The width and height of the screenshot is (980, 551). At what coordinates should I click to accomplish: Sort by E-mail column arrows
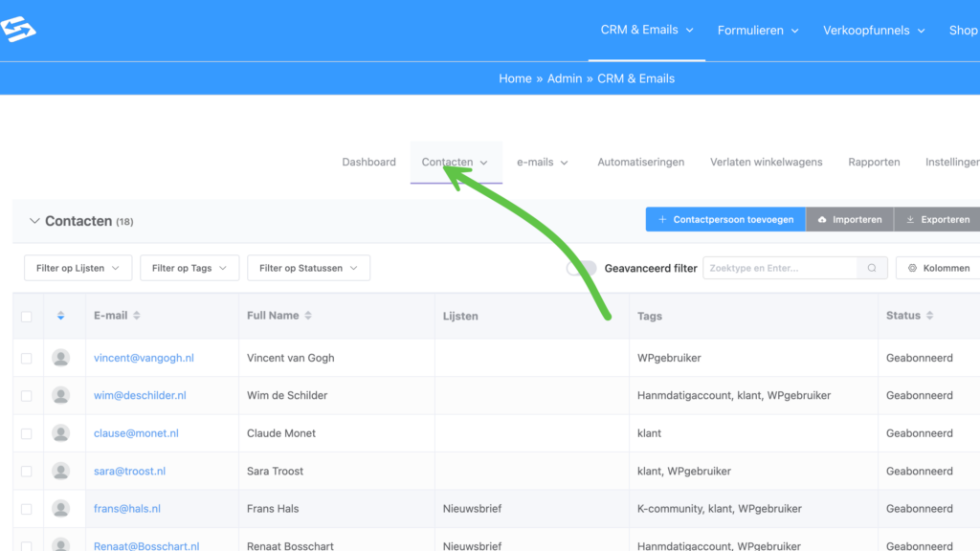(x=137, y=316)
